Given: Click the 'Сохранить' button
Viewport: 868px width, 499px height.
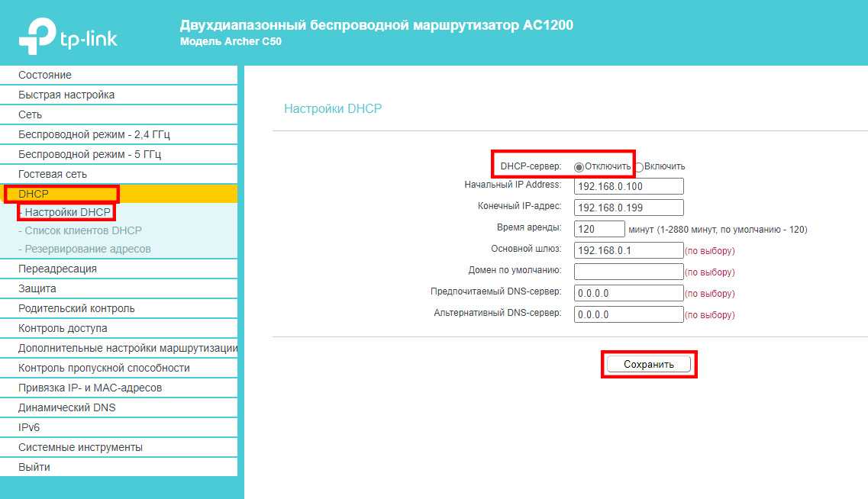Looking at the screenshot, I should pos(648,365).
